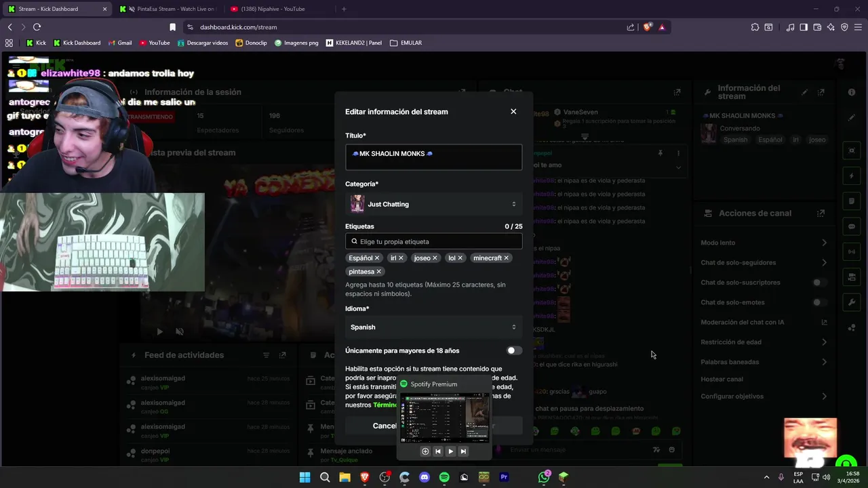Viewport: 868px width, 488px height.
Task: Click the Elige tu propia etiqueta search field
Action: click(x=433, y=241)
